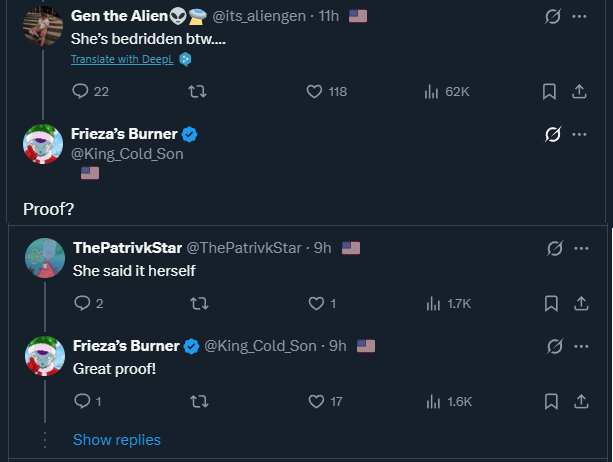This screenshot has height=462, width=613.
Task: Open @King_Cold_Son profile handle
Action: 127,154
